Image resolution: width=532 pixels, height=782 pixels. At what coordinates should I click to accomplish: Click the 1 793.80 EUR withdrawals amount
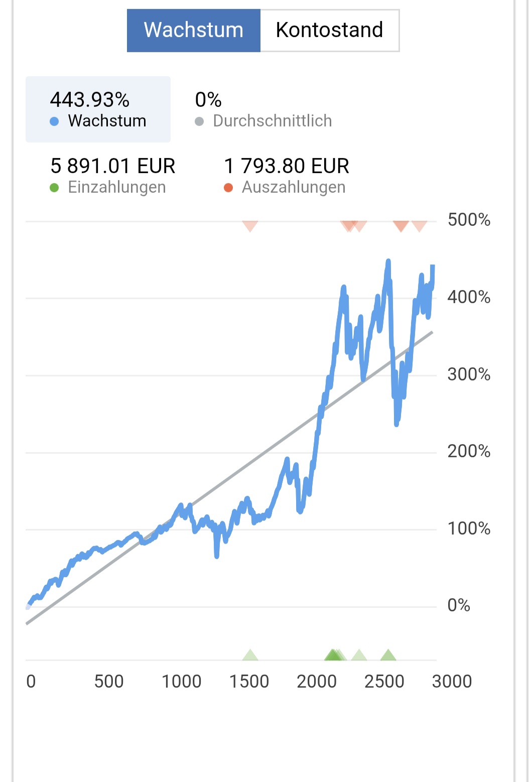(x=287, y=166)
